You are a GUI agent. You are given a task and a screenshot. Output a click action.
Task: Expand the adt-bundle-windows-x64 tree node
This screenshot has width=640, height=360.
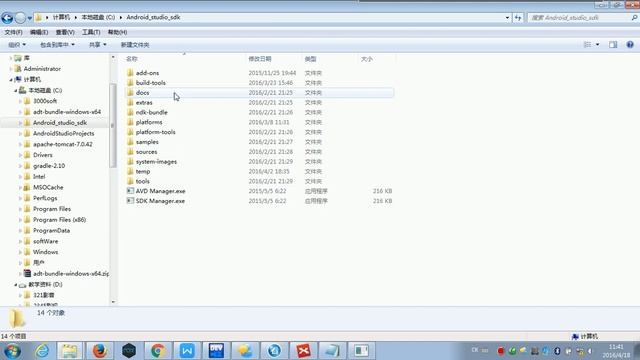point(20,112)
